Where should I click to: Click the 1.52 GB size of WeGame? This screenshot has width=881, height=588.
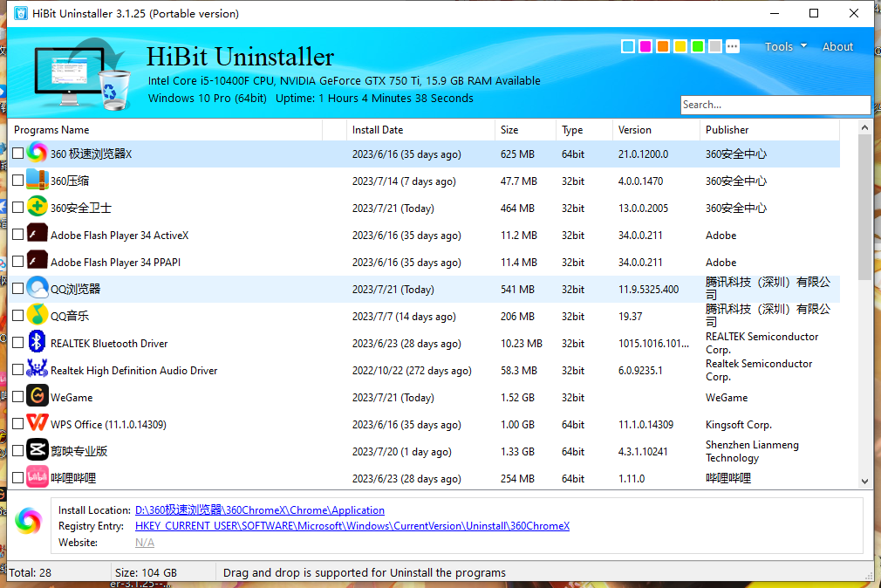517,398
